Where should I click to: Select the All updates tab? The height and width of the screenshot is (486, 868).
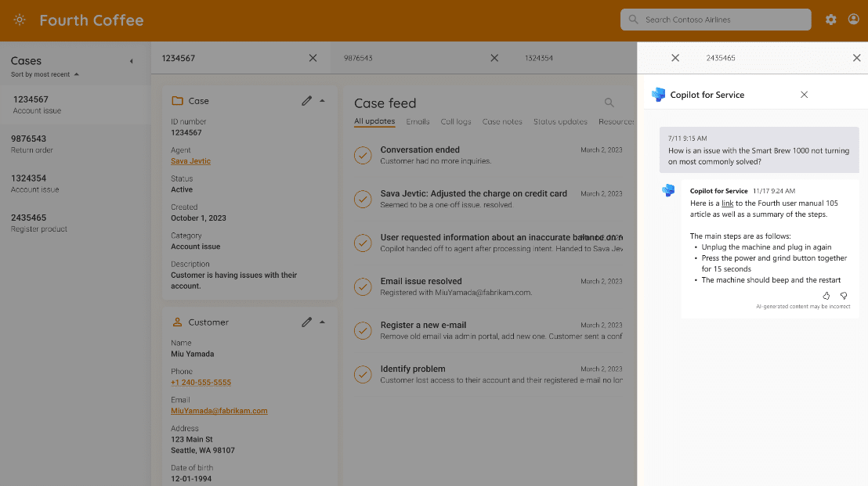point(374,121)
